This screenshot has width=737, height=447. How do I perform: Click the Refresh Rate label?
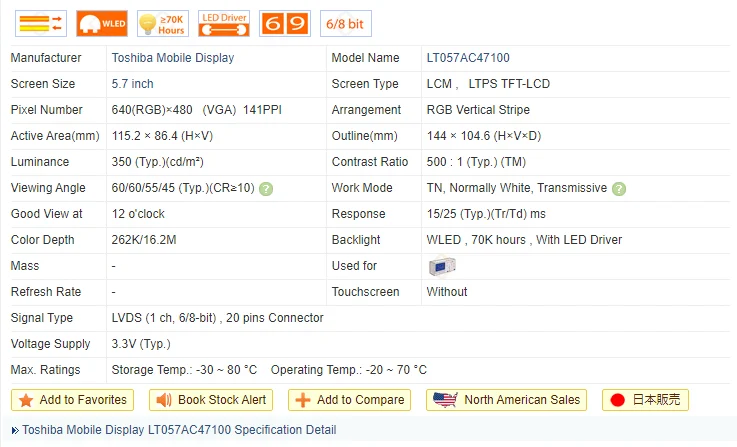[46, 292]
